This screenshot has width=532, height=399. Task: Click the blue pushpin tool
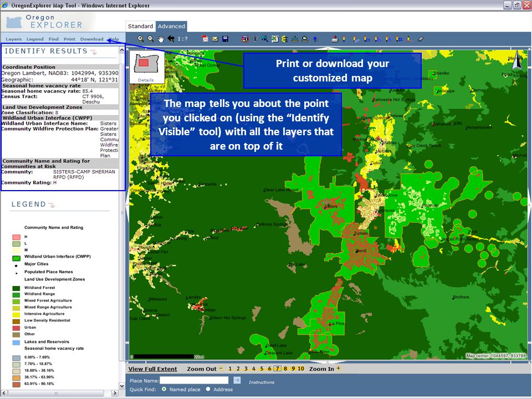[315, 39]
